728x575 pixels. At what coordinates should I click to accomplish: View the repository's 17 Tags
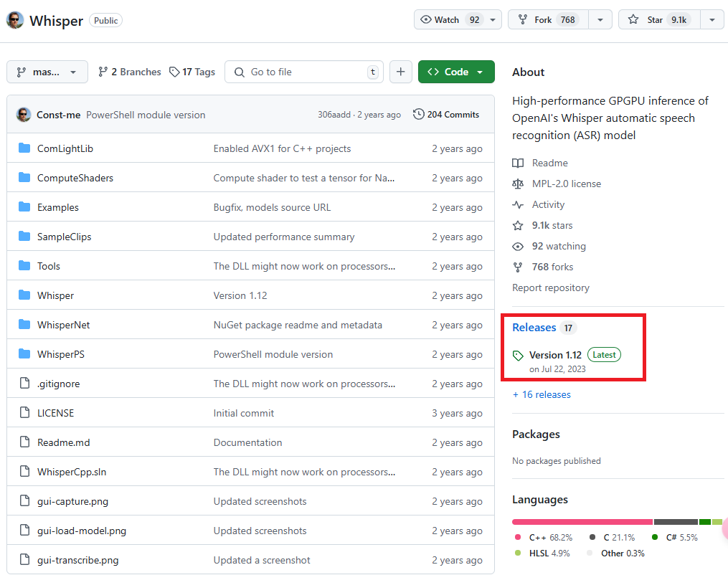192,72
